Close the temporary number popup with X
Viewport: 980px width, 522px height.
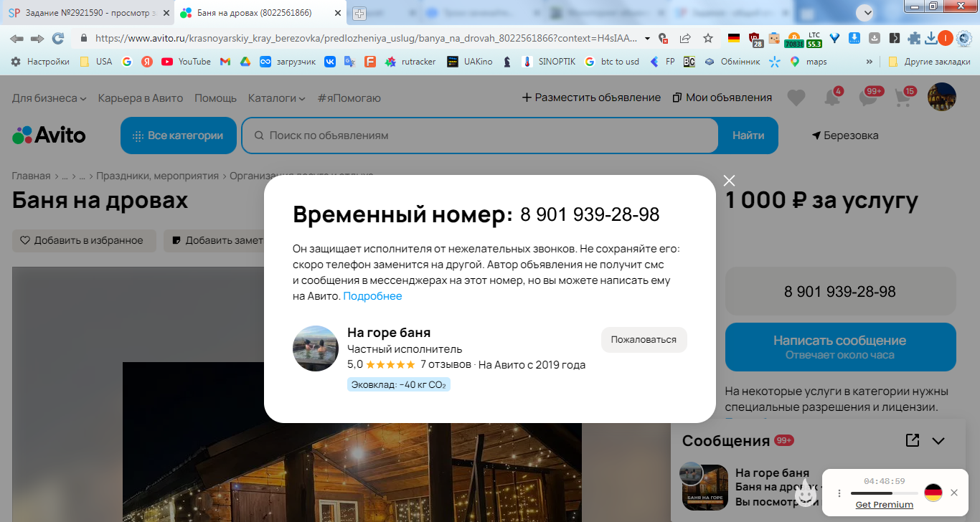[x=729, y=181]
